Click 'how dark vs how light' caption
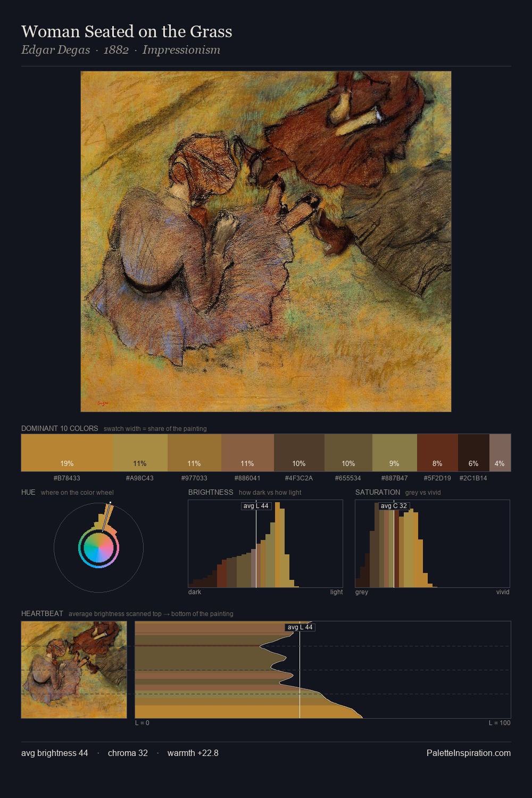 (270, 493)
